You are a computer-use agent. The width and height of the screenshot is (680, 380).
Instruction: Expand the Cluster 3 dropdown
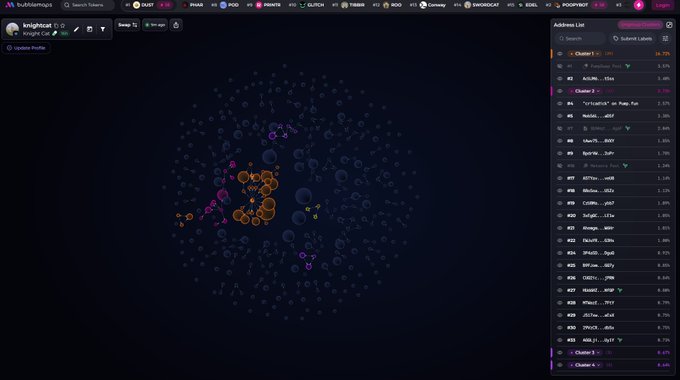pos(585,353)
